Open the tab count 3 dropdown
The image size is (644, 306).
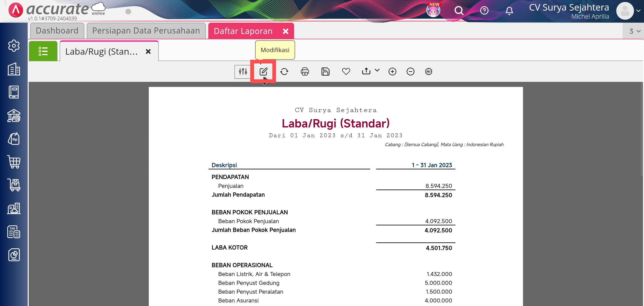point(634,31)
